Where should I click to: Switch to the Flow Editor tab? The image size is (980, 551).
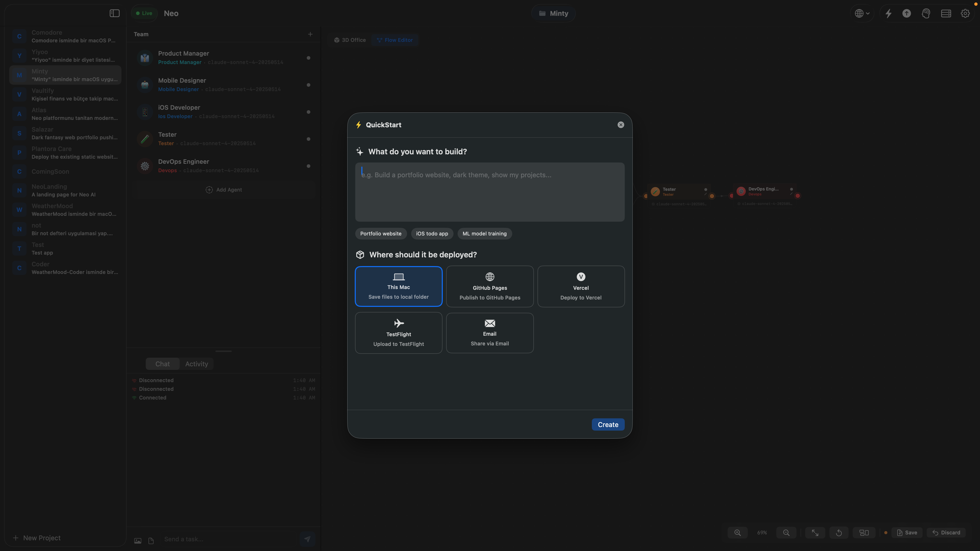coord(395,40)
